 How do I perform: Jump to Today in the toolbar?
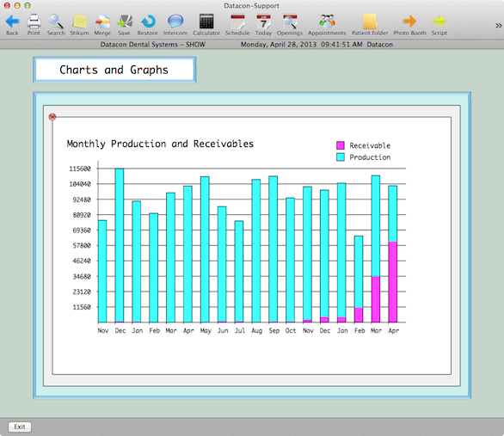pyautogui.click(x=263, y=21)
